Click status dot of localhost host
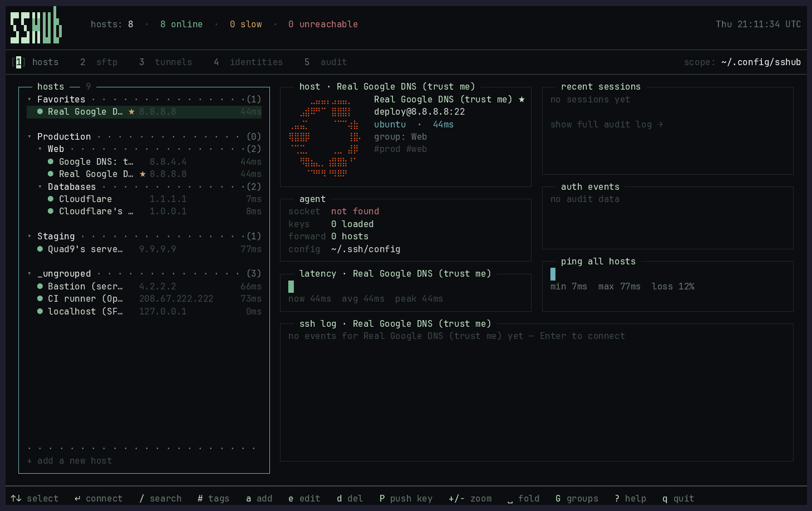812x511 pixels. tap(40, 312)
